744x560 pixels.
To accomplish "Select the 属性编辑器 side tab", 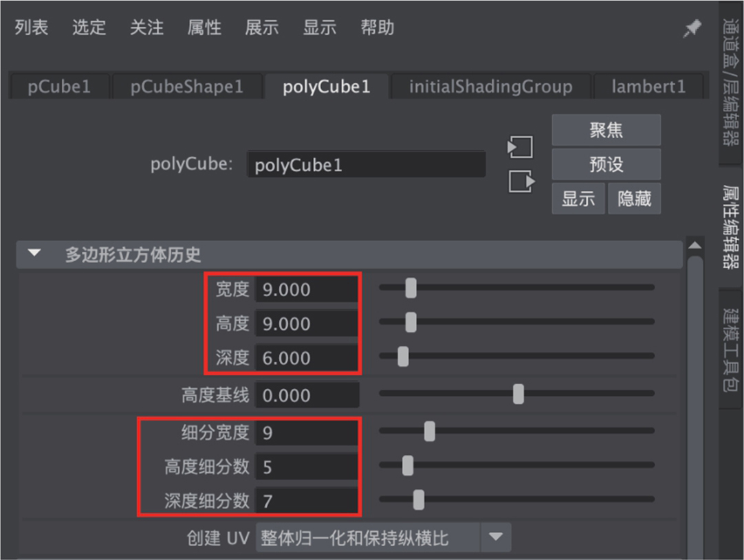I will point(731,227).
